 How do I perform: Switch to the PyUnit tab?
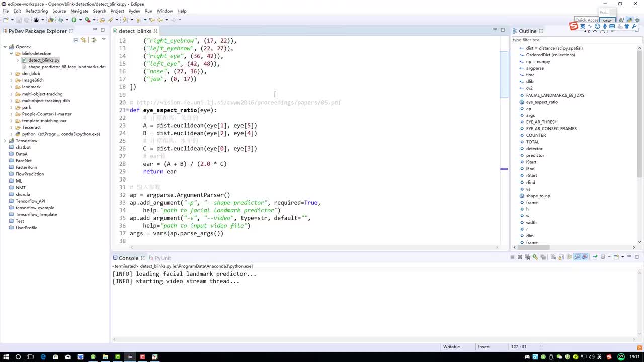(159, 258)
